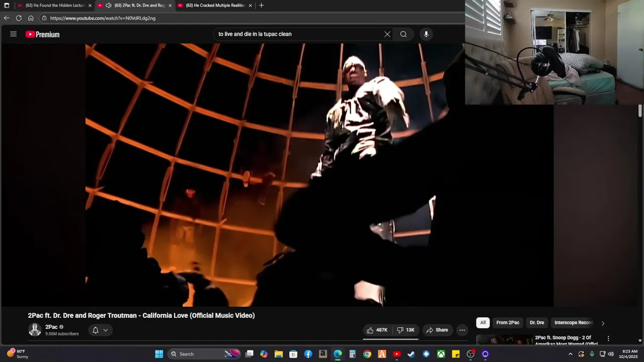Screen dimensions: 644x362
Task: Open more actions ellipsis menu
Action: pos(462,330)
